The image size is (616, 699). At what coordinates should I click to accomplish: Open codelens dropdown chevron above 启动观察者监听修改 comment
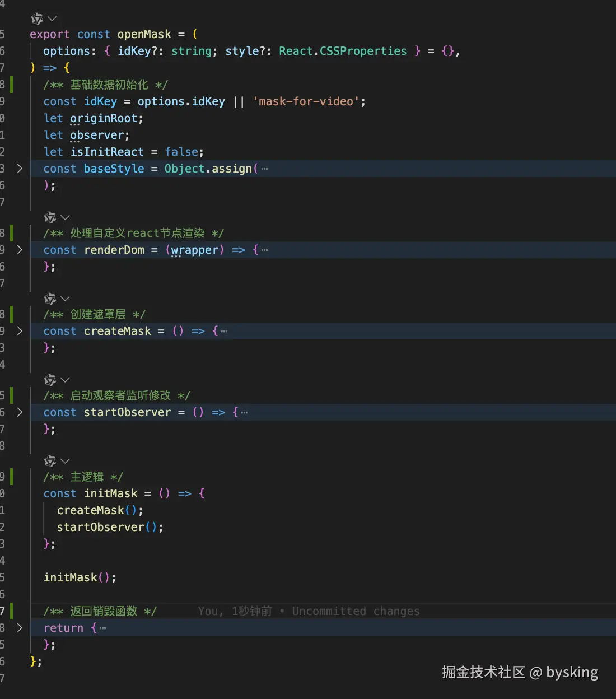click(65, 380)
